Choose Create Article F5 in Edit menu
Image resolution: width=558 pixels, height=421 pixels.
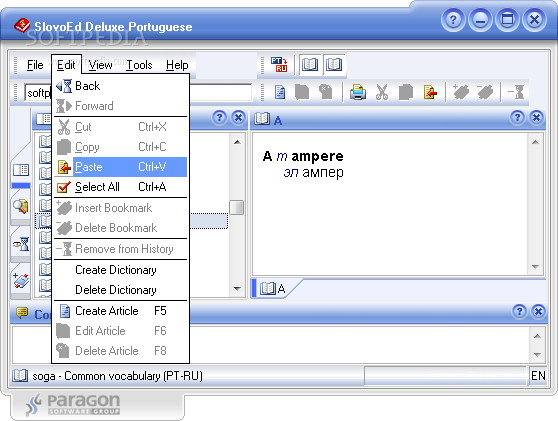point(120,311)
